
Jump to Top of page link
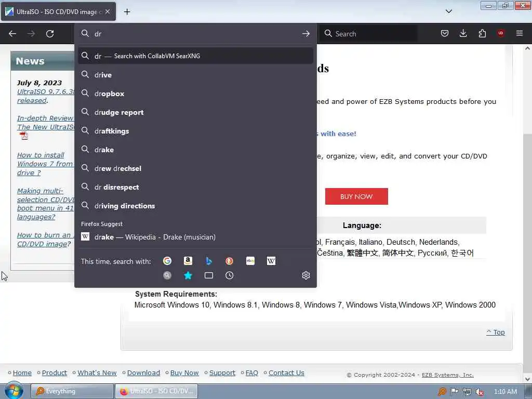pos(496,332)
